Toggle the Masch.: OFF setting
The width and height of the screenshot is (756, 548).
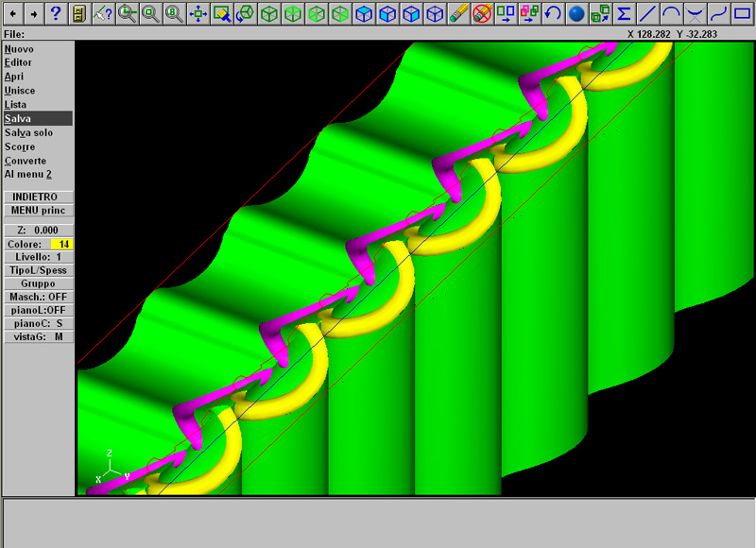click(39, 297)
